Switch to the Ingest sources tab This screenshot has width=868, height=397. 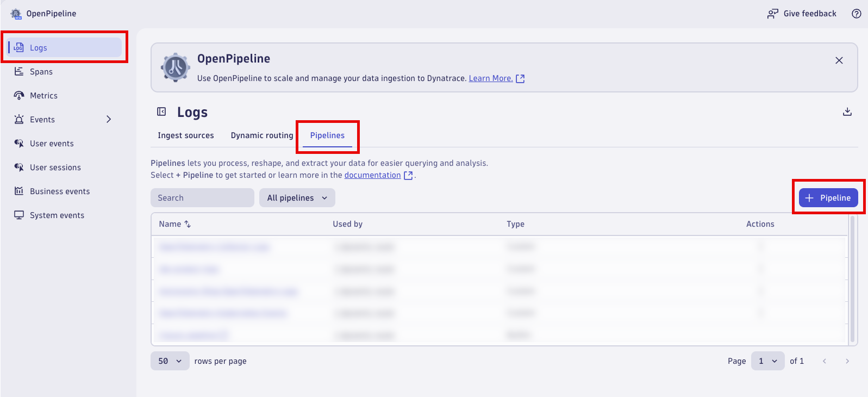coord(186,135)
